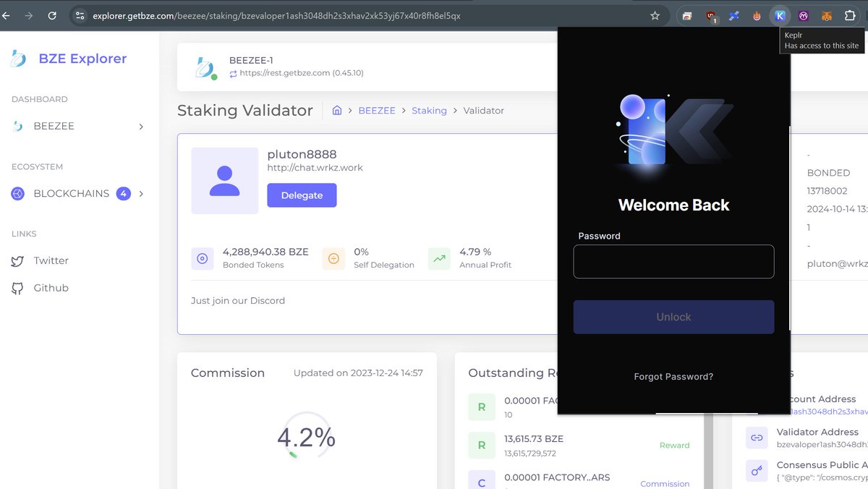Click the '0%' self delegation value
868x489 pixels.
361,252
